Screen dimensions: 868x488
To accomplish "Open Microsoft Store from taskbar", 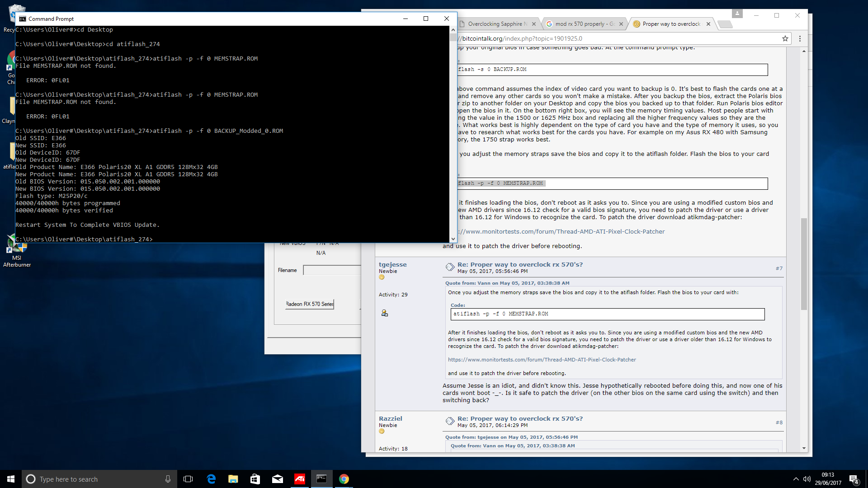I will coord(255,479).
